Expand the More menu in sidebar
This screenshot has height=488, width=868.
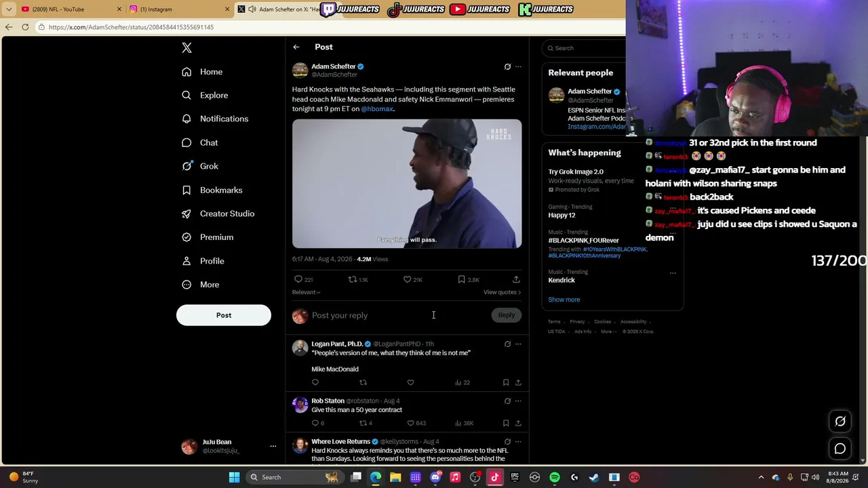(x=201, y=285)
